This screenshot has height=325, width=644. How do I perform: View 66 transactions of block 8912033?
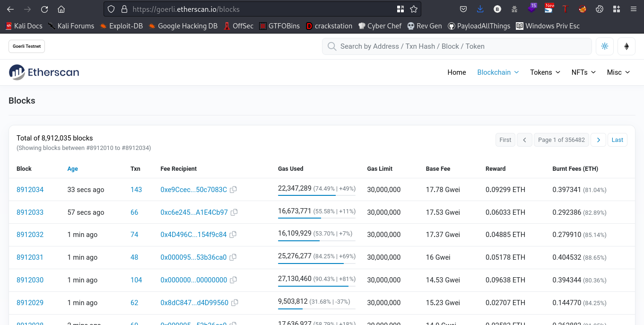pos(134,212)
